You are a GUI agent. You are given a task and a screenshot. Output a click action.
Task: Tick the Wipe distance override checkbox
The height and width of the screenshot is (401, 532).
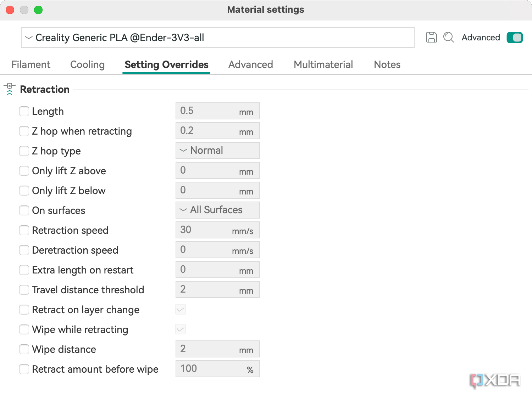click(x=24, y=349)
